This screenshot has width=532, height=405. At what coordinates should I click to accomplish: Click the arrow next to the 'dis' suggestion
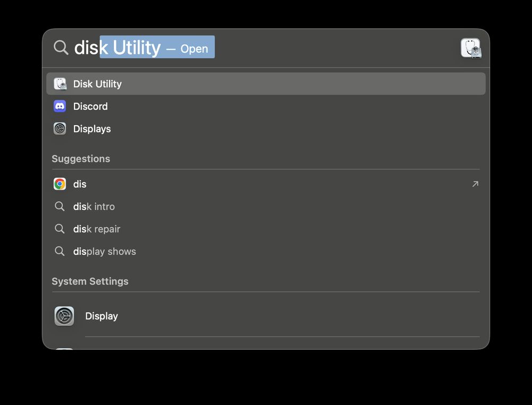[x=475, y=184]
